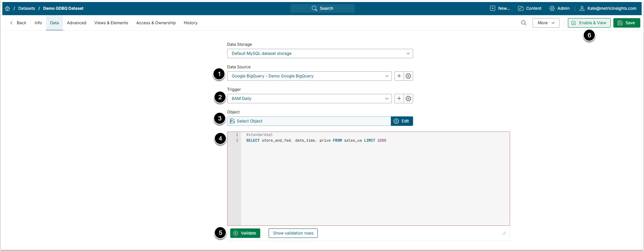Save the dataset
This screenshot has width=644, height=251.
point(626,23)
